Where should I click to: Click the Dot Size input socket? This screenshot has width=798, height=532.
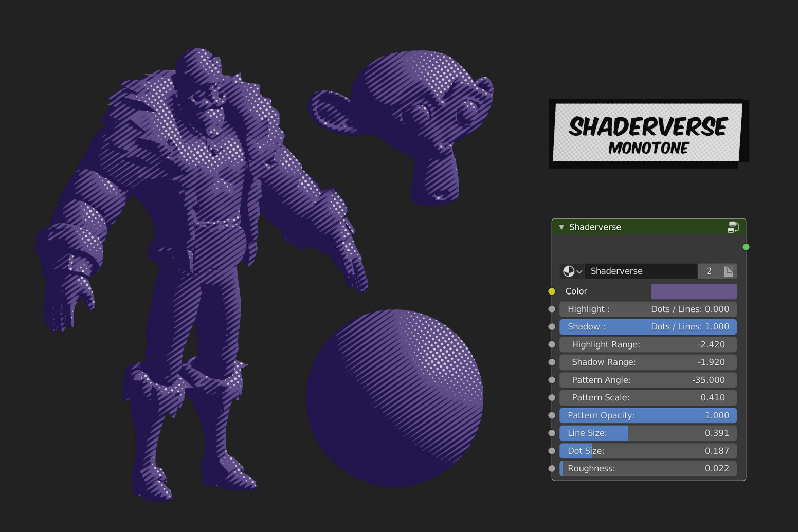552,451
